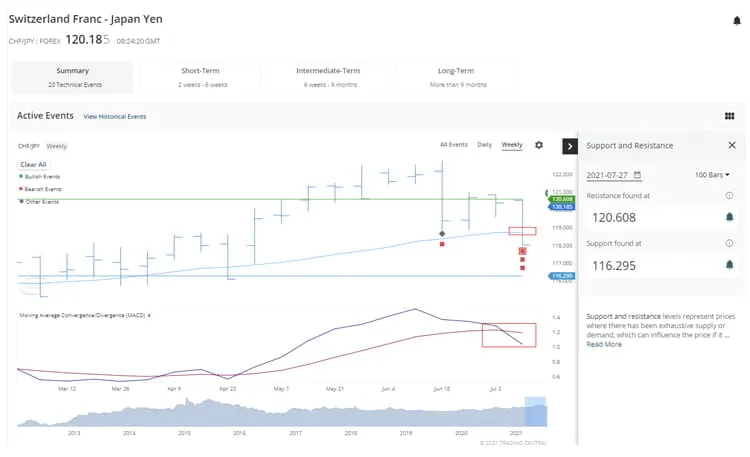Screen dimensions: 750x457
Task: Remove the MACD indicator with x
Action: point(149,315)
